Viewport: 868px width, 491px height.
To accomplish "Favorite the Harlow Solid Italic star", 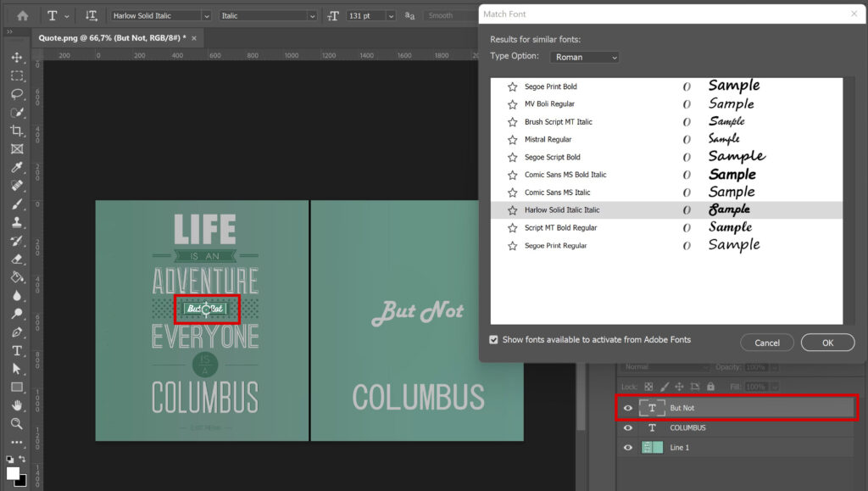I will point(512,209).
